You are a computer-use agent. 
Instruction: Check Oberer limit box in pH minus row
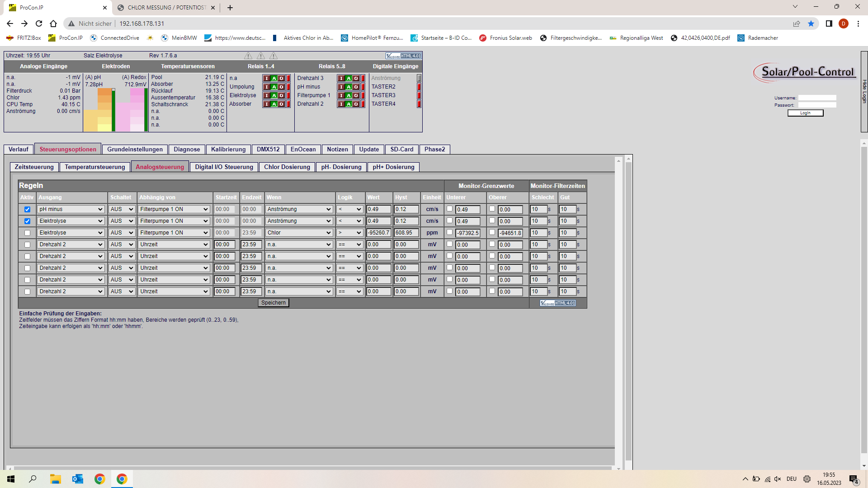click(492, 209)
